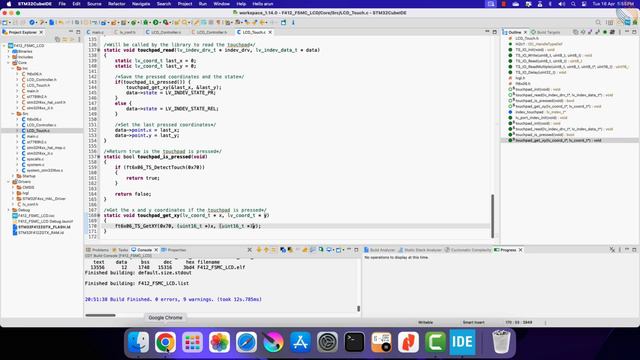
Task: Click the Search icon at toolbar right
Action: 598,22
